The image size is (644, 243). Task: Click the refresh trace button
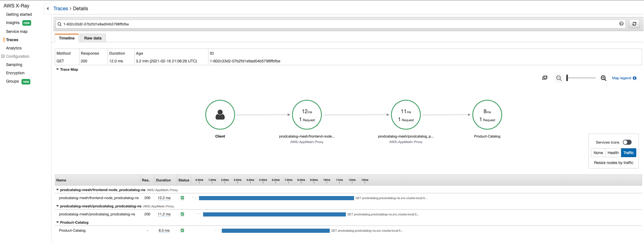coord(634,24)
